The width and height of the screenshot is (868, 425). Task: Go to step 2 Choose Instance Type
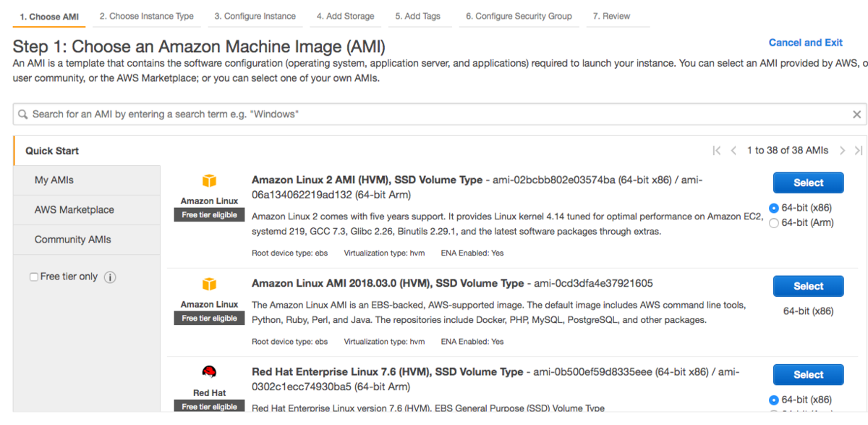pyautogui.click(x=147, y=16)
